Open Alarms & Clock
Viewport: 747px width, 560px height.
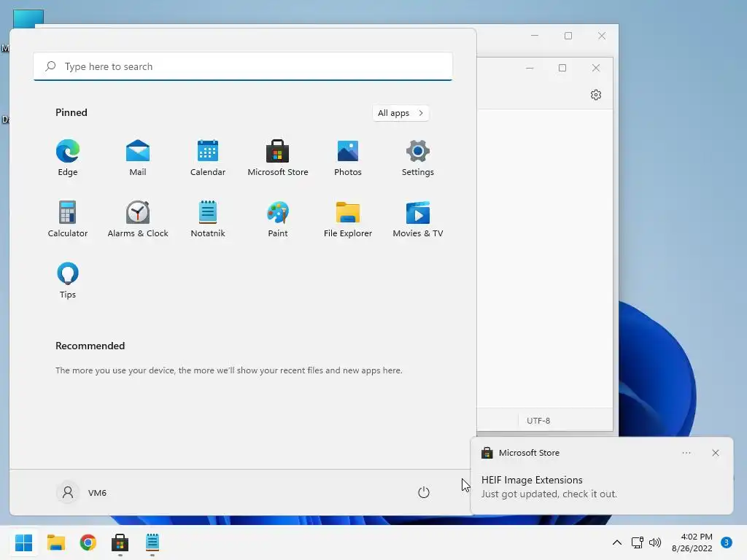click(x=138, y=219)
